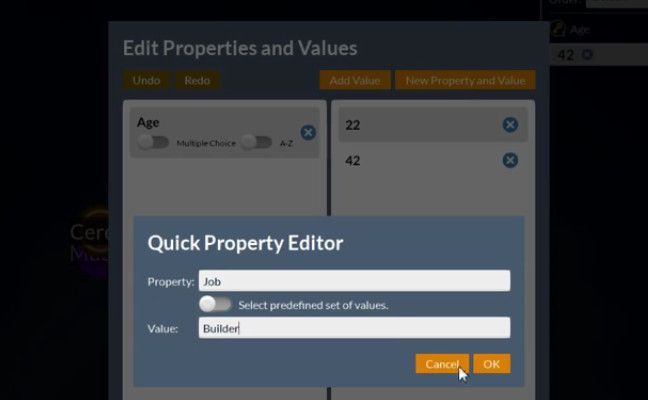Screen dimensions: 648x400
Task: Click New Property and Value button
Action: point(465,80)
